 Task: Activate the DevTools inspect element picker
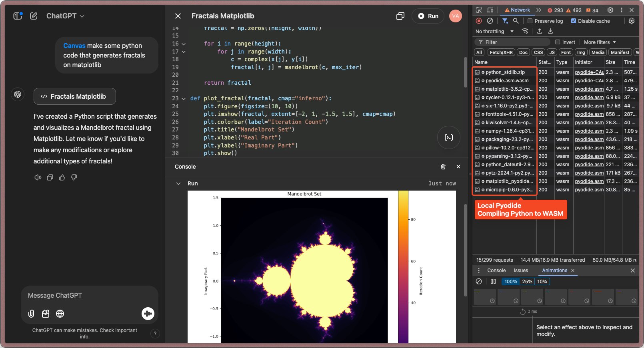(x=479, y=10)
